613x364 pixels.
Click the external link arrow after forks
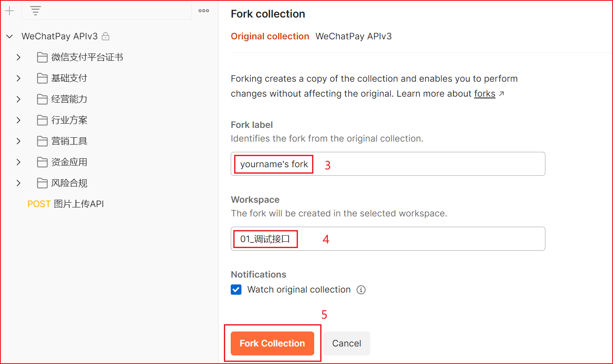pyautogui.click(x=502, y=94)
